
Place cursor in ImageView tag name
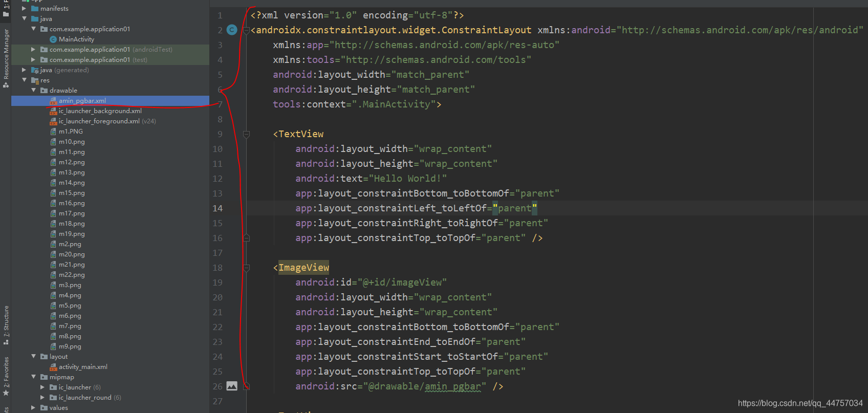(303, 268)
